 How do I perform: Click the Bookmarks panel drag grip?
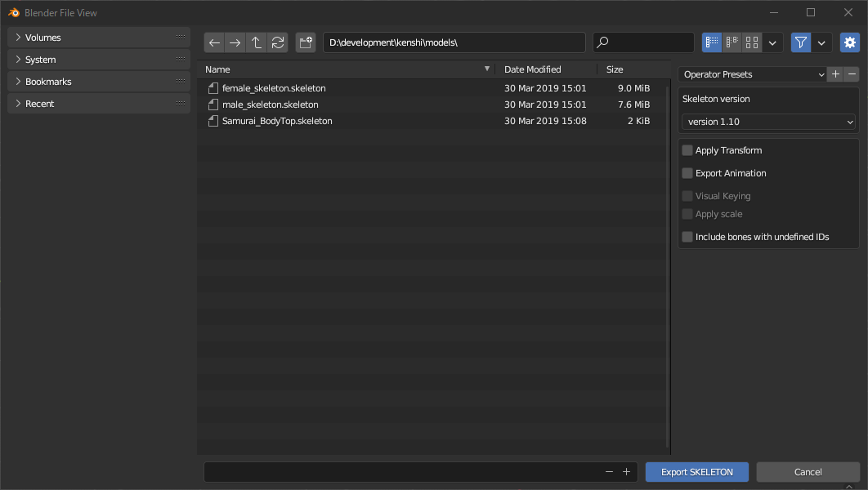tap(181, 82)
